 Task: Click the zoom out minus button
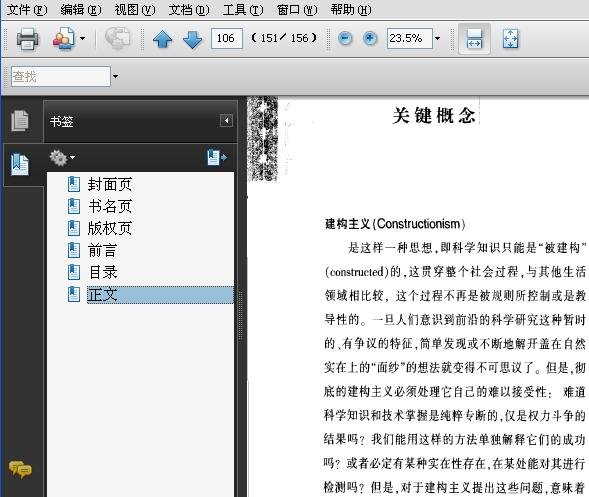click(x=345, y=38)
